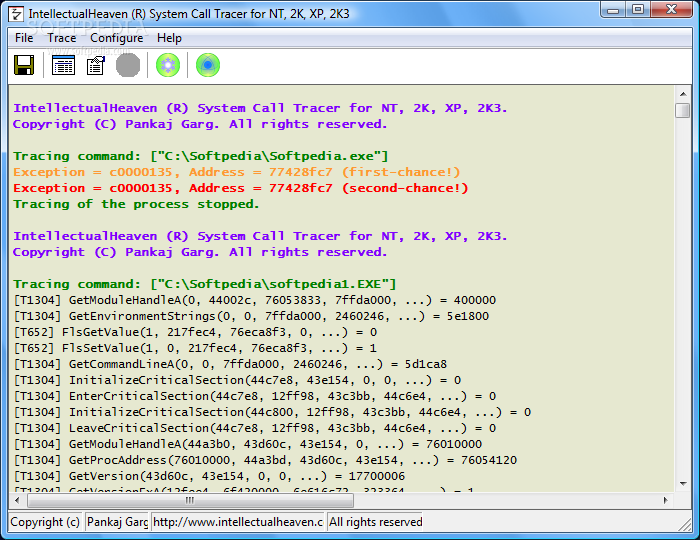
Task: Click InitializeCriticalSection 43e154 trace line
Action: point(237,381)
